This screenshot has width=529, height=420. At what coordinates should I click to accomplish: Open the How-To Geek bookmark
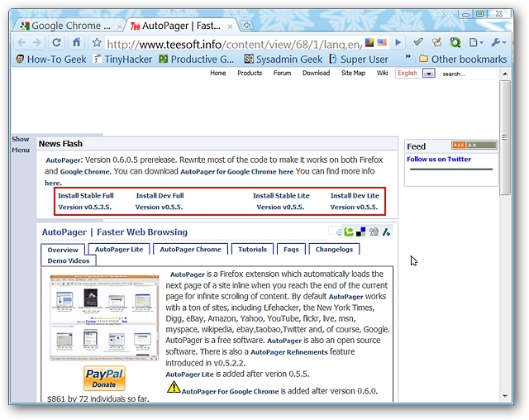click(51, 60)
